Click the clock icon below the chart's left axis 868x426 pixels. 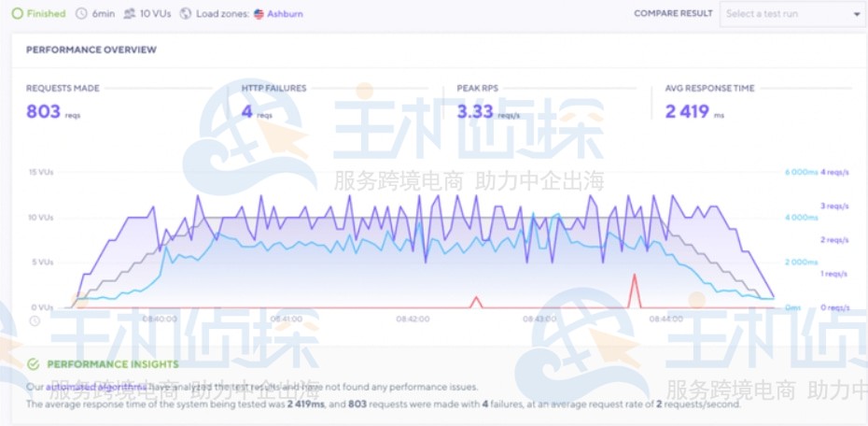click(35, 320)
